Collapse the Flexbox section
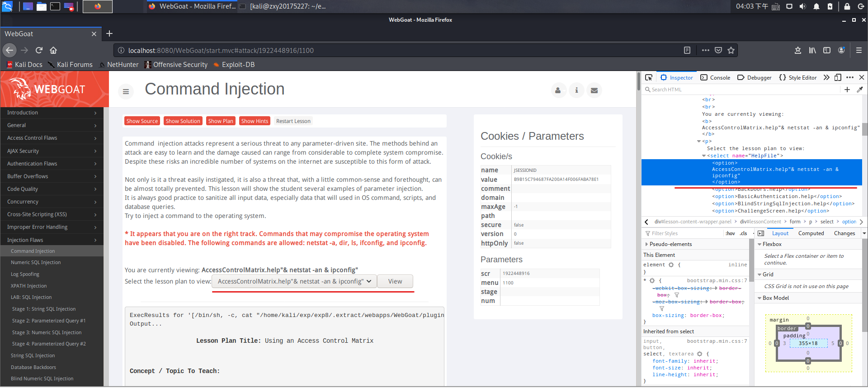Viewport: 868px width, 388px height. coord(759,244)
